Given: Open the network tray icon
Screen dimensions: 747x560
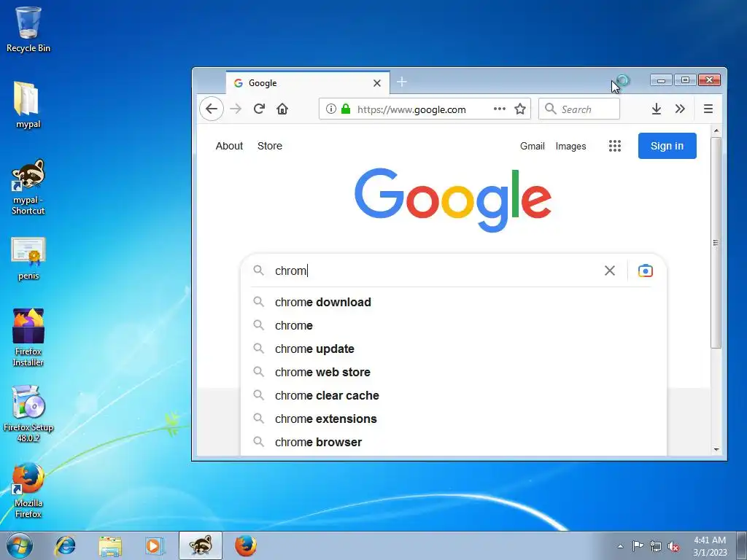Looking at the screenshot, I should click(656, 546).
